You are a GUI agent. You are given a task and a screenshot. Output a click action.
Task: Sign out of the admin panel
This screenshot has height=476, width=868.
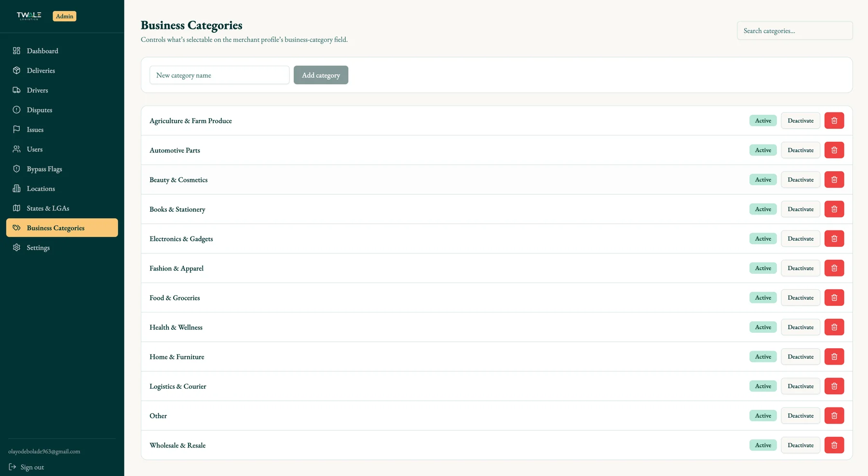pos(27,467)
